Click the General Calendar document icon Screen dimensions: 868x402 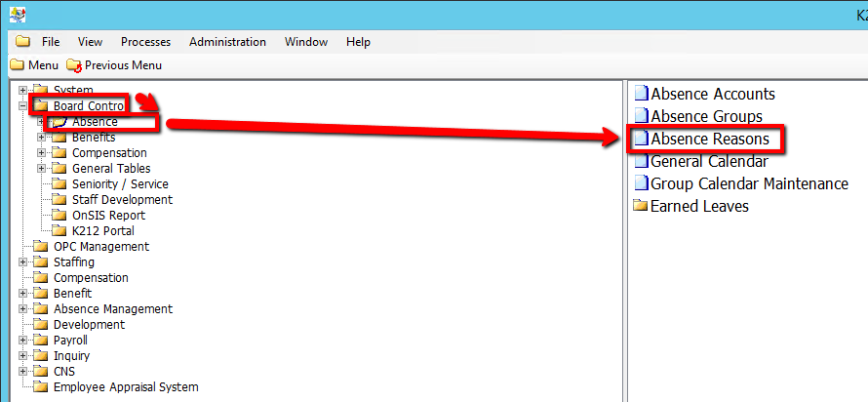(641, 161)
